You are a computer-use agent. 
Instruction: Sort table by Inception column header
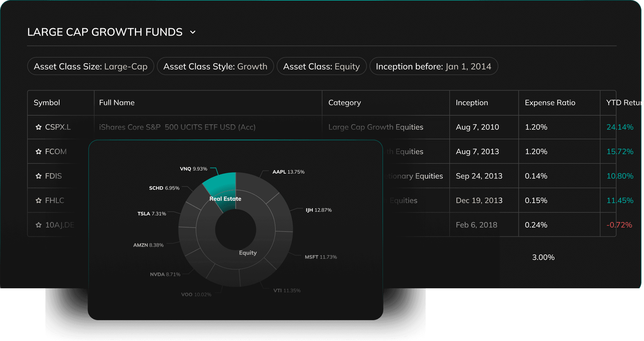point(472,103)
